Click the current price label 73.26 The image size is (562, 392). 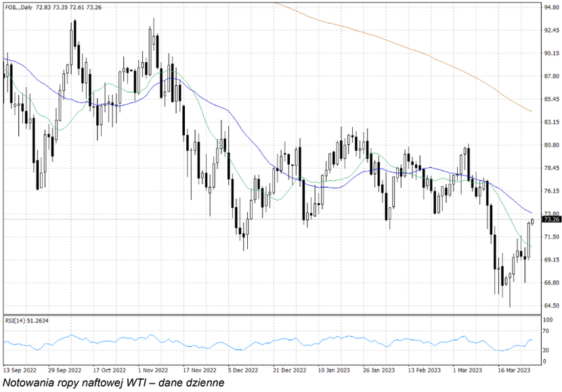551,219
